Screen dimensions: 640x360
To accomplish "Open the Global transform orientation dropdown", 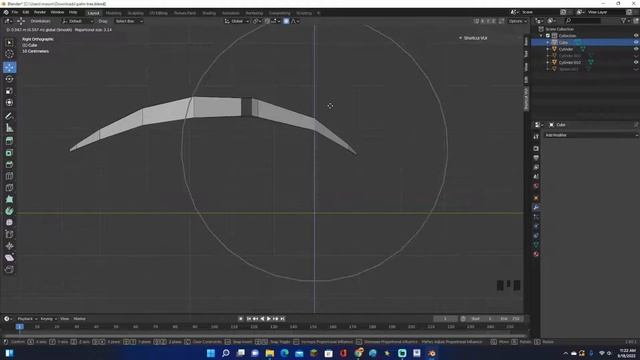I will click(x=236, y=21).
